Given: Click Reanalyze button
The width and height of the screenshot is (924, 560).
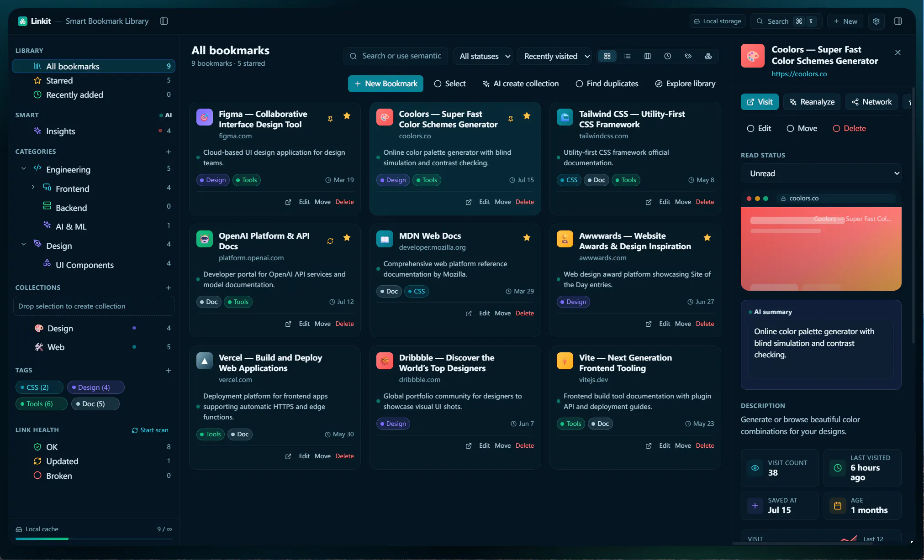Looking at the screenshot, I should click(812, 102).
